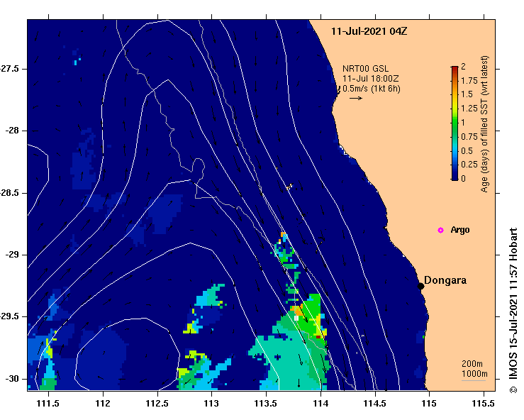Click the gray 1000m legend line sample
524x420 pixels.
pyautogui.click(x=474, y=380)
